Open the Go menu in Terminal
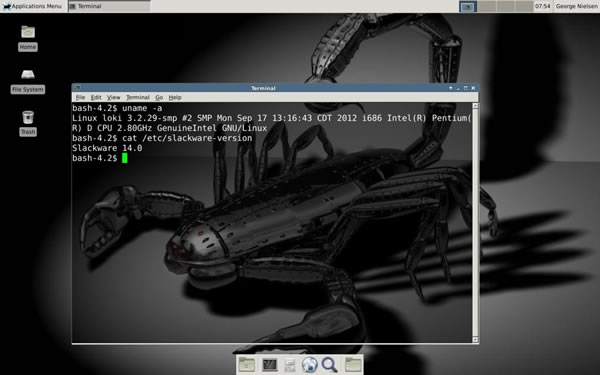600x375 pixels. pos(159,98)
